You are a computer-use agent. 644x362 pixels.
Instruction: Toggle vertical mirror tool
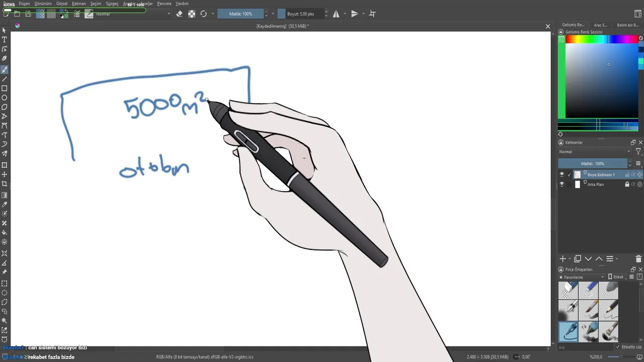pos(355,14)
